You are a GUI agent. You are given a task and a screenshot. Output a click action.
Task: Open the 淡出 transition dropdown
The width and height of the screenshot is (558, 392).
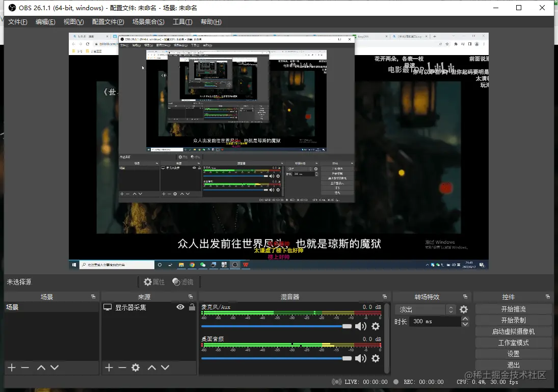tap(425, 309)
